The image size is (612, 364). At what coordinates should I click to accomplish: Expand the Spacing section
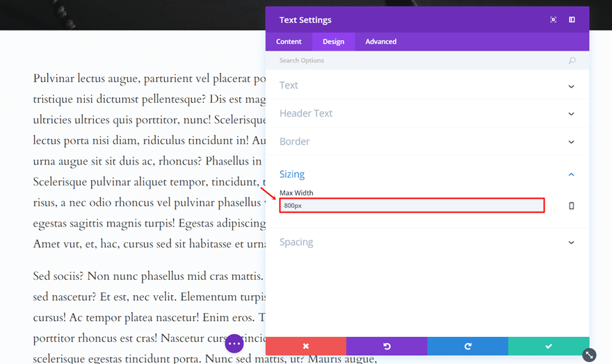click(427, 242)
